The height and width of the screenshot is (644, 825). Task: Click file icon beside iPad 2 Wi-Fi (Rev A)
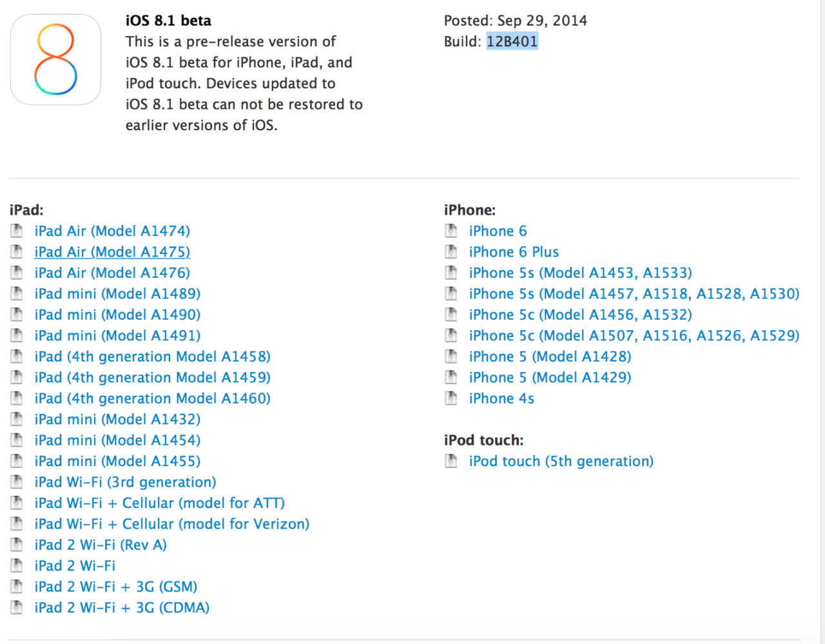coord(17,545)
